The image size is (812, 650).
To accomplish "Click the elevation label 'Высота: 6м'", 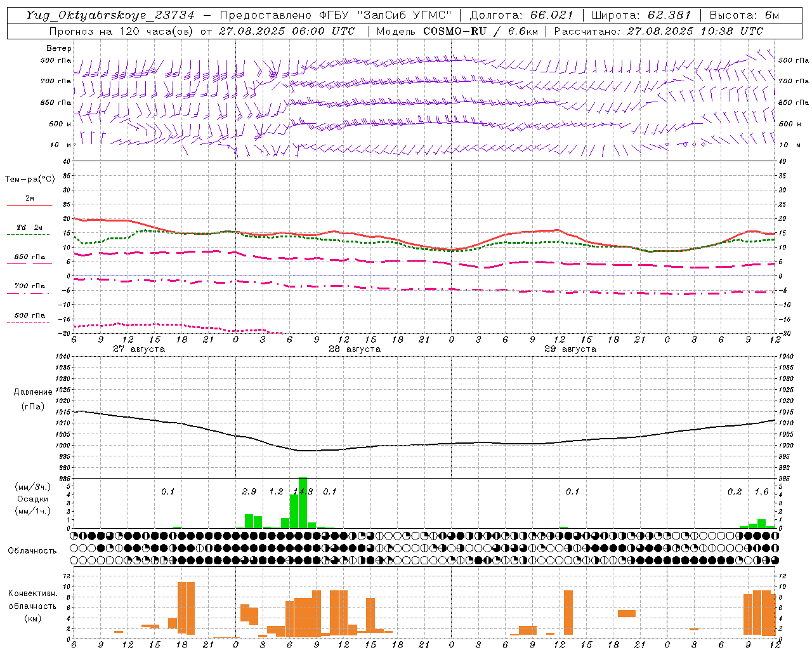I will coord(744,15).
